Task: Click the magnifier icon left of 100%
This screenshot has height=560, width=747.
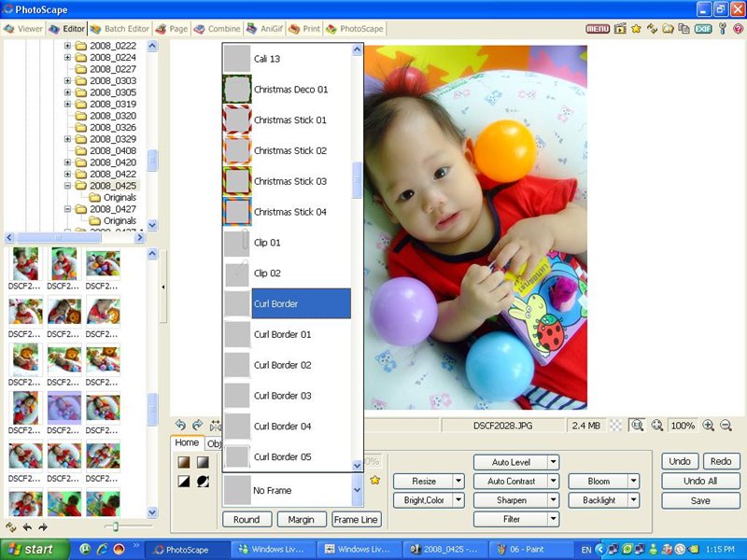Action: point(657,426)
